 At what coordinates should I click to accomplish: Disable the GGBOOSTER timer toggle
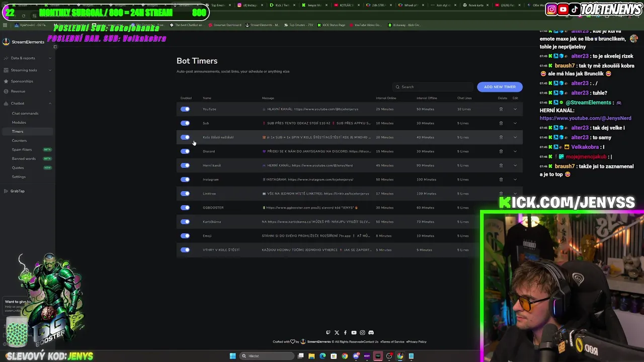click(x=185, y=208)
